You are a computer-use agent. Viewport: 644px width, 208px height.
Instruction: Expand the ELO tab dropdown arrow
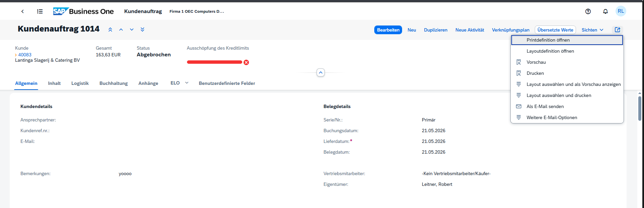(x=187, y=83)
